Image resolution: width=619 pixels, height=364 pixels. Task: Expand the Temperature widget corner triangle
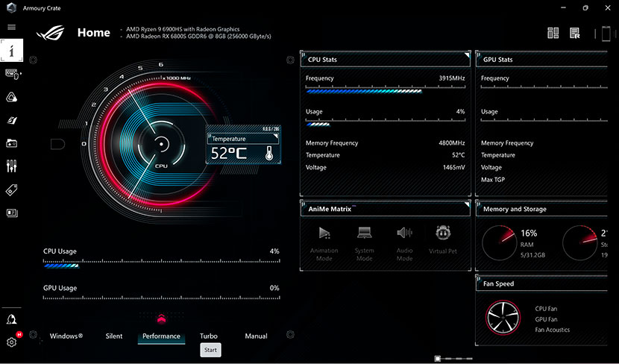tap(276, 136)
